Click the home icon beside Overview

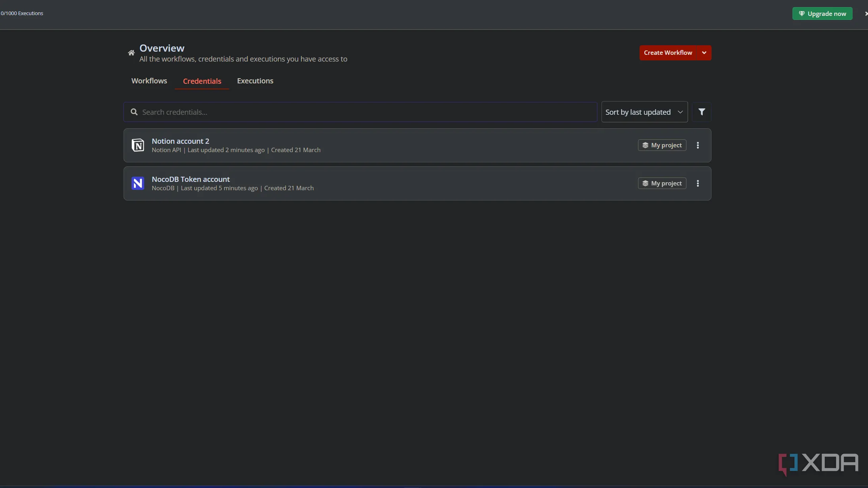tap(131, 53)
